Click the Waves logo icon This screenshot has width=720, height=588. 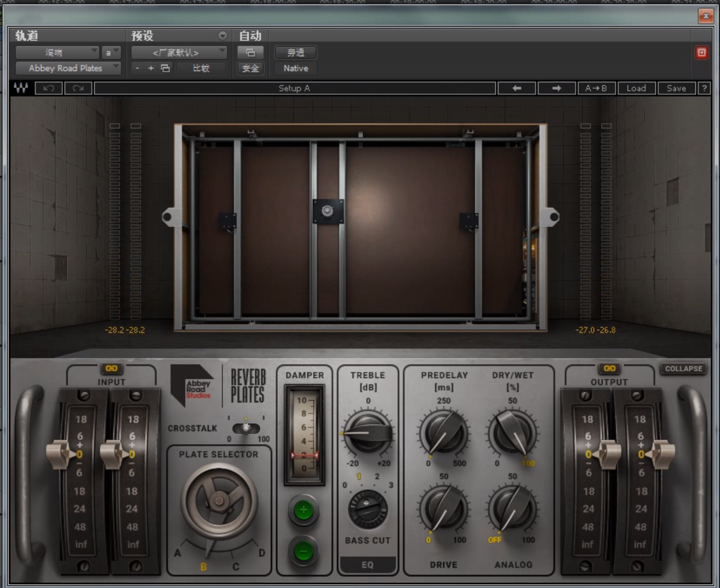pyautogui.click(x=21, y=88)
